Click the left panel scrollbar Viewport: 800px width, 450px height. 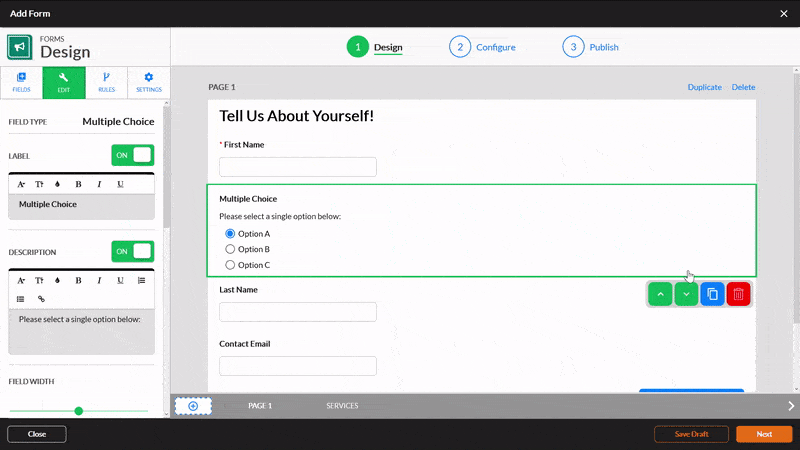click(x=166, y=167)
